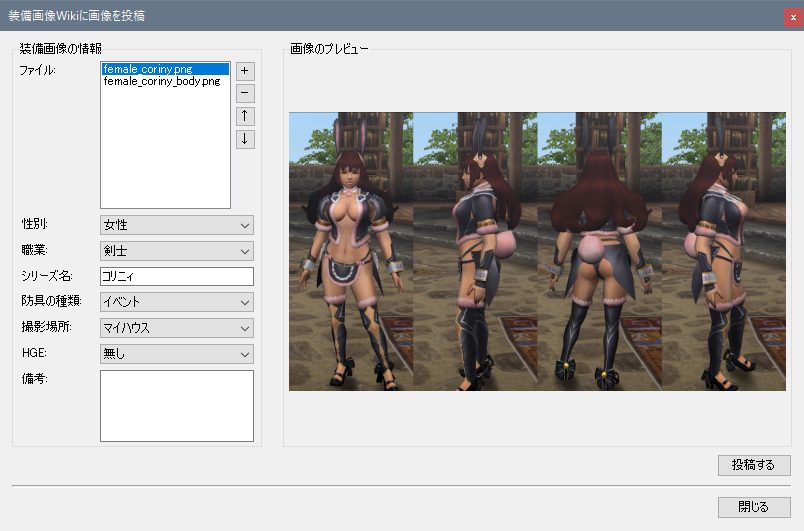Move selected file down with arrow
This screenshot has height=531, width=804.
pos(245,139)
